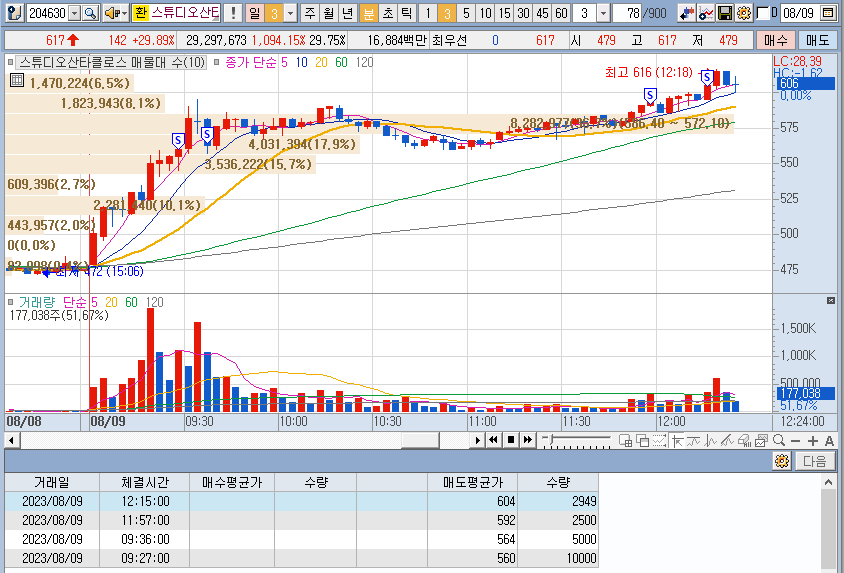The height and width of the screenshot is (573, 844).
Task: Click the date input field 08/09
Action: click(x=800, y=13)
